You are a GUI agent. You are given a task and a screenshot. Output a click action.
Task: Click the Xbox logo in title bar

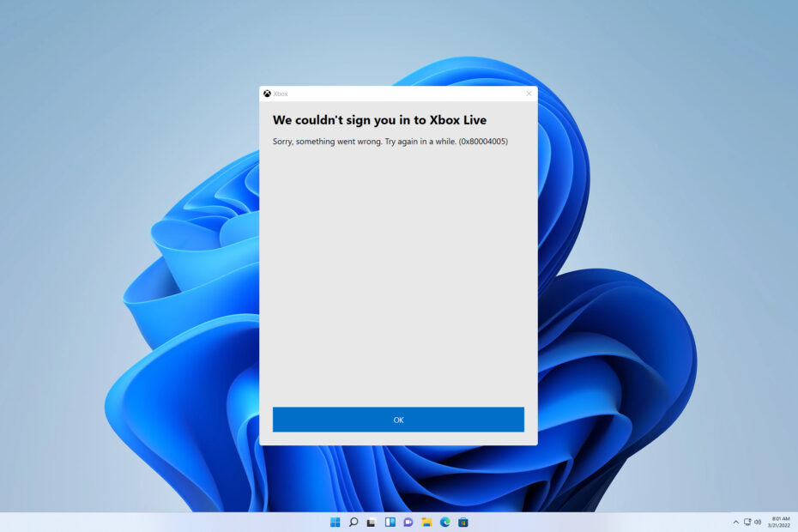(268, 94)
